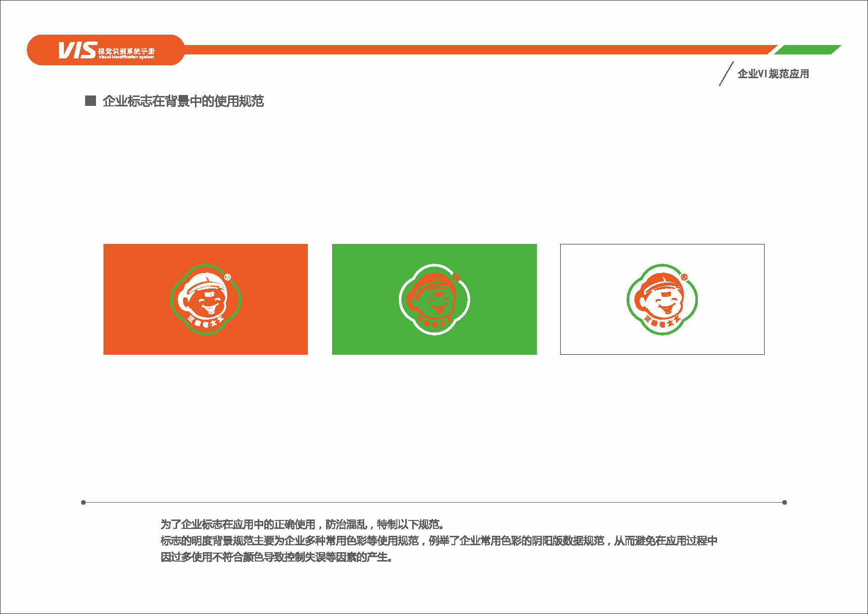Screen dimensions: 868x614
Task: Click the VIS logo badge in header
Action: (105, 50)
